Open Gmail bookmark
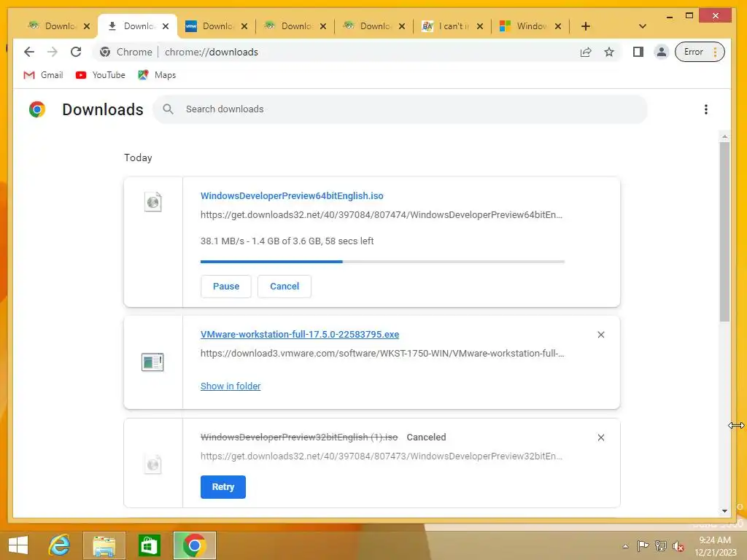Image resolution: width=747 pixels, height=560 pixels. (x=43, y=75)
